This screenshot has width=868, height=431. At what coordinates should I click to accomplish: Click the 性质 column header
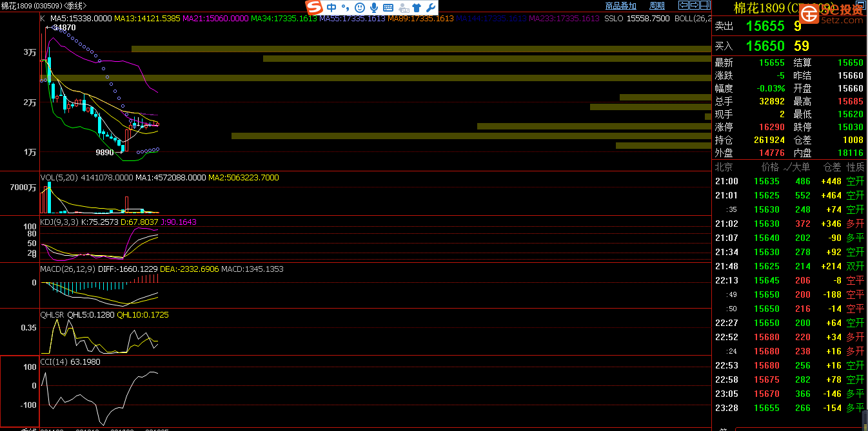[855, 167]
